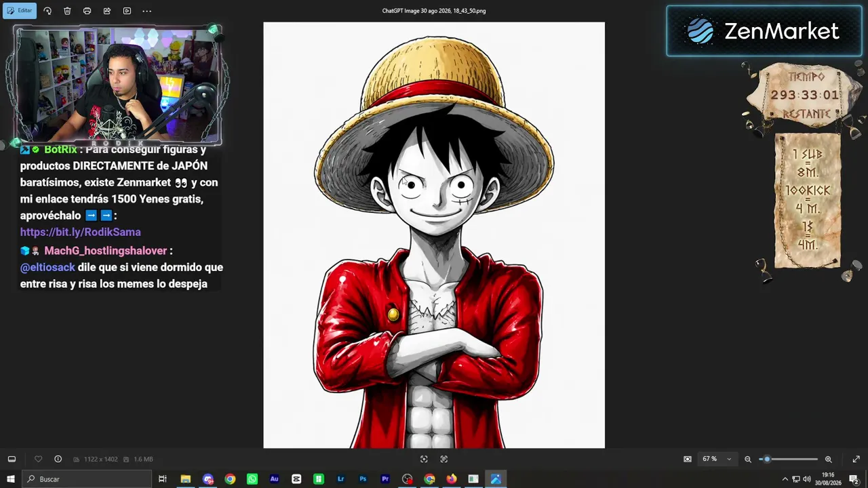The width and height of the screenshot is (868, 488).
Task: Open Adobe Photoshop from the taskbar
Action: [x=363, y=479]
